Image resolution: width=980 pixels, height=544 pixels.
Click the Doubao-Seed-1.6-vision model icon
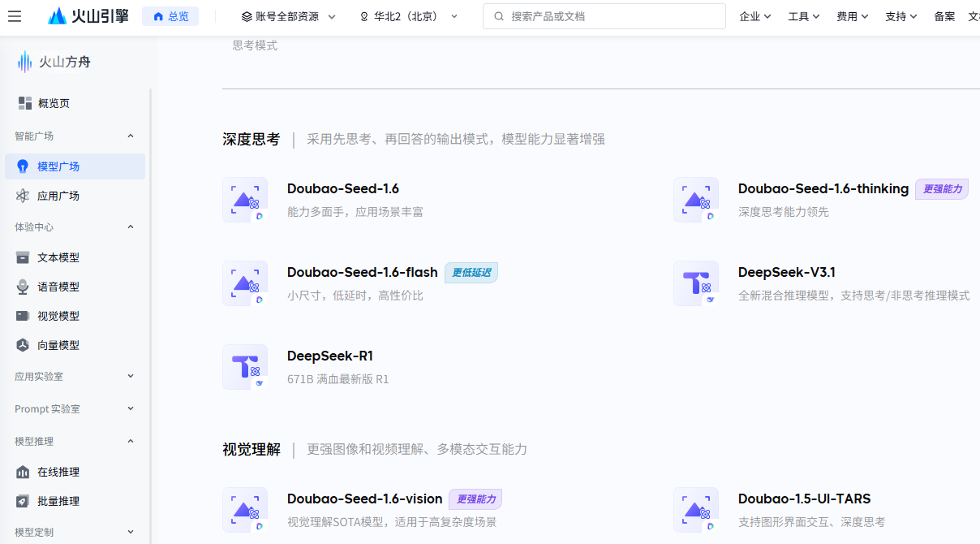point(245,510)
